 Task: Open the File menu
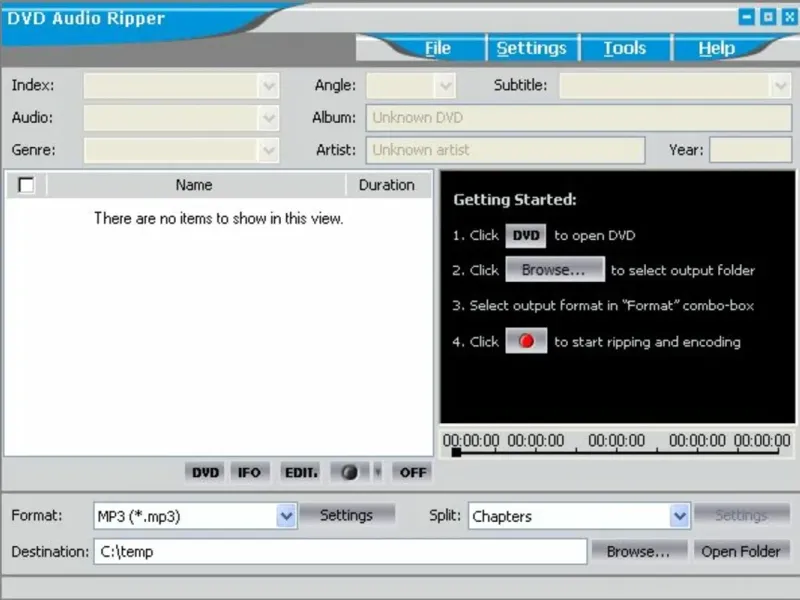438,48
